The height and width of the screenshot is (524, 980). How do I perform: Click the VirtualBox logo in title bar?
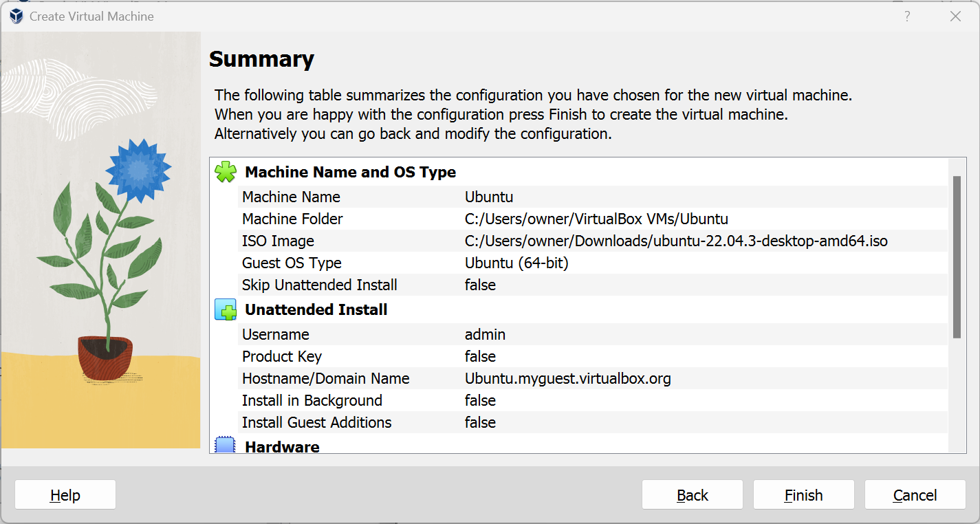[17, 17]
